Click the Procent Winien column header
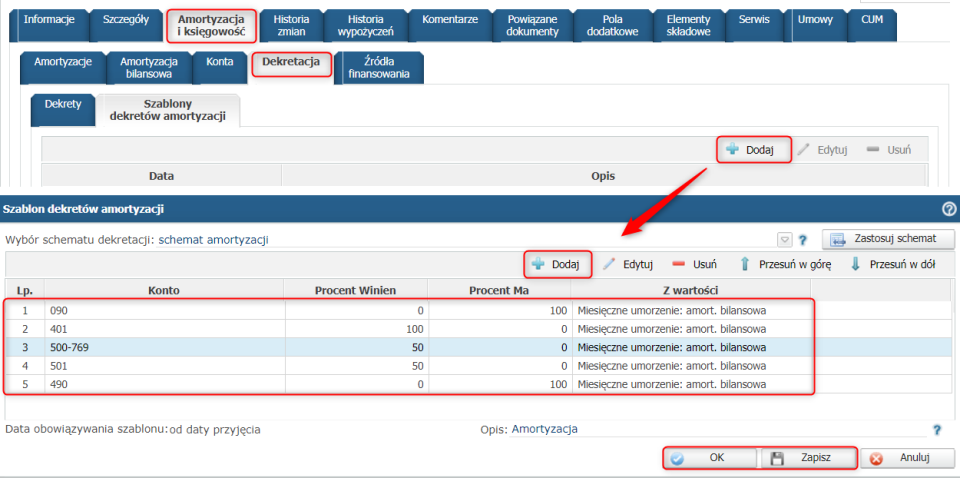 [356, 291]
